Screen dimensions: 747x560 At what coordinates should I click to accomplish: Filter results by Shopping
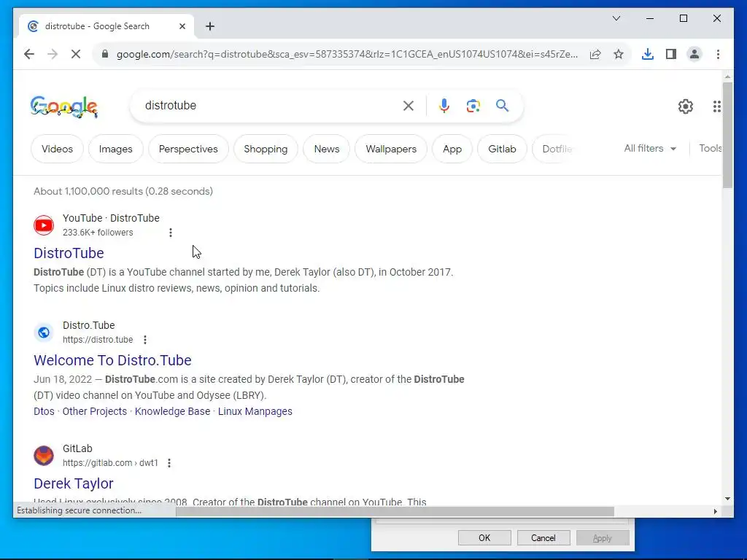click(266, 149)
